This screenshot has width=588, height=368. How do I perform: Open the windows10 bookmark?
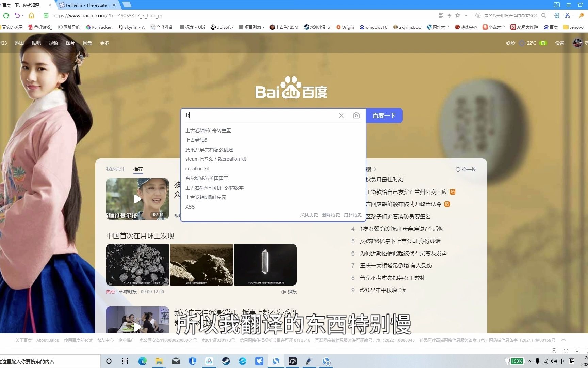coord(373,27)
